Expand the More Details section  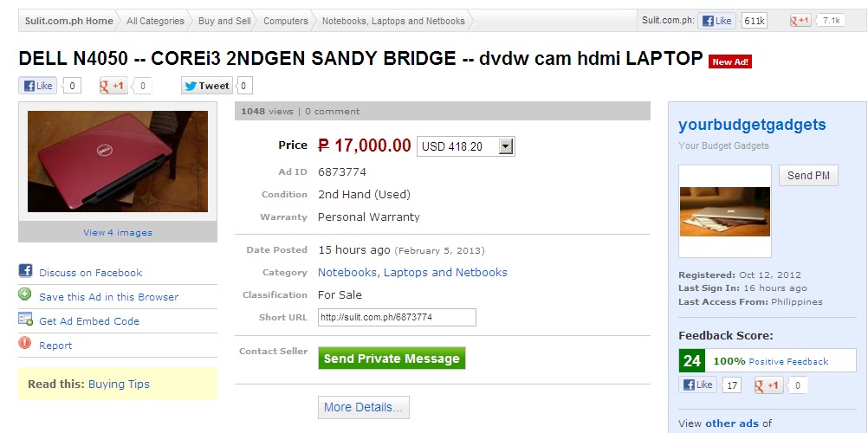pyautogui.click(x=364, y=407)
